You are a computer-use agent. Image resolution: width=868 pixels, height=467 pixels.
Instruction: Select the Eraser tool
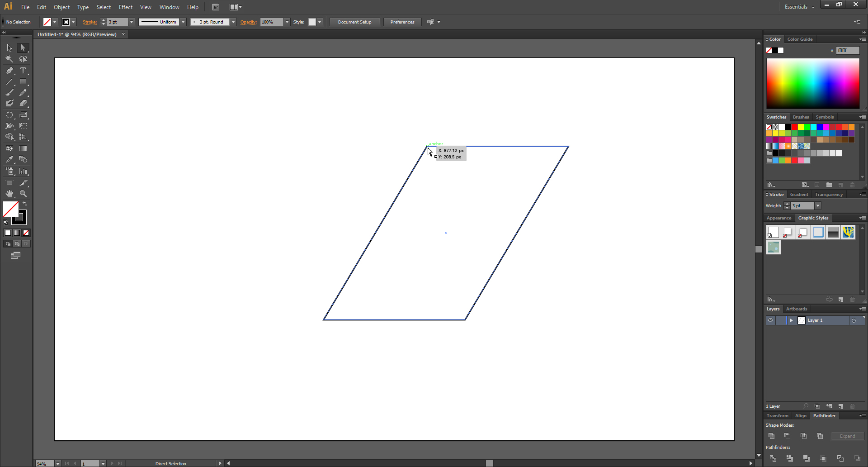23,104
